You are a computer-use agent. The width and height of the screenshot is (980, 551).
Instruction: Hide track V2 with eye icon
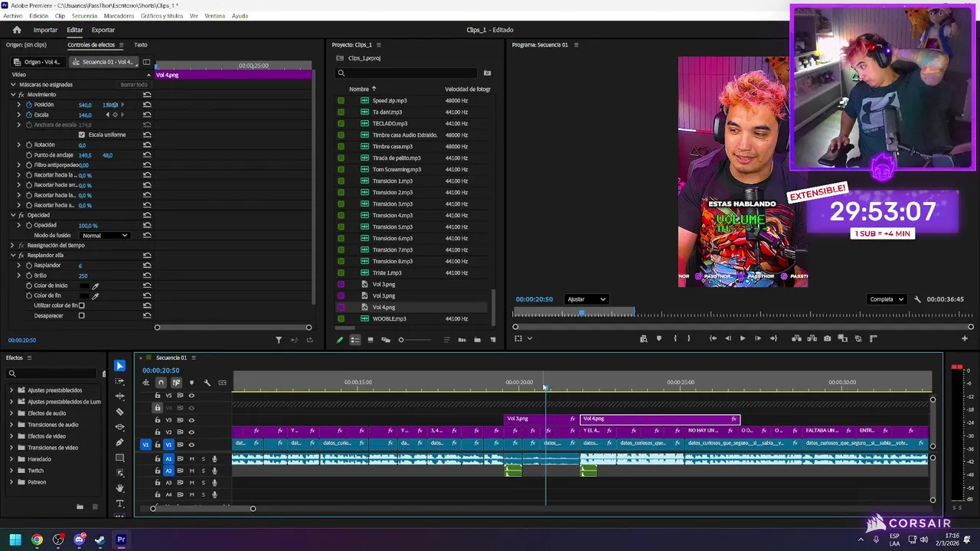(191, 432)
